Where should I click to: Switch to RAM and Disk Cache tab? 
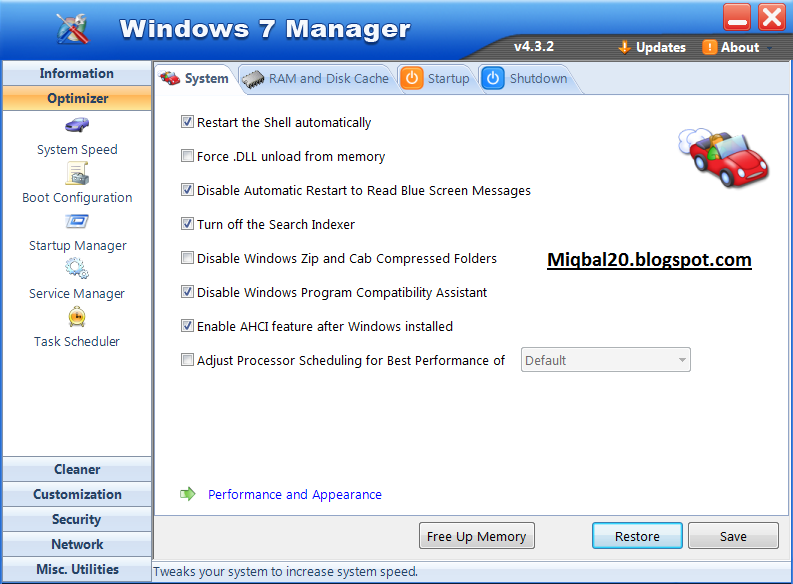pos(317,79)
